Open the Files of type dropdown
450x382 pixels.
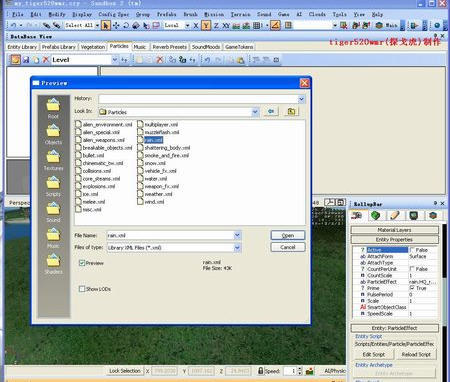point(237,248)
